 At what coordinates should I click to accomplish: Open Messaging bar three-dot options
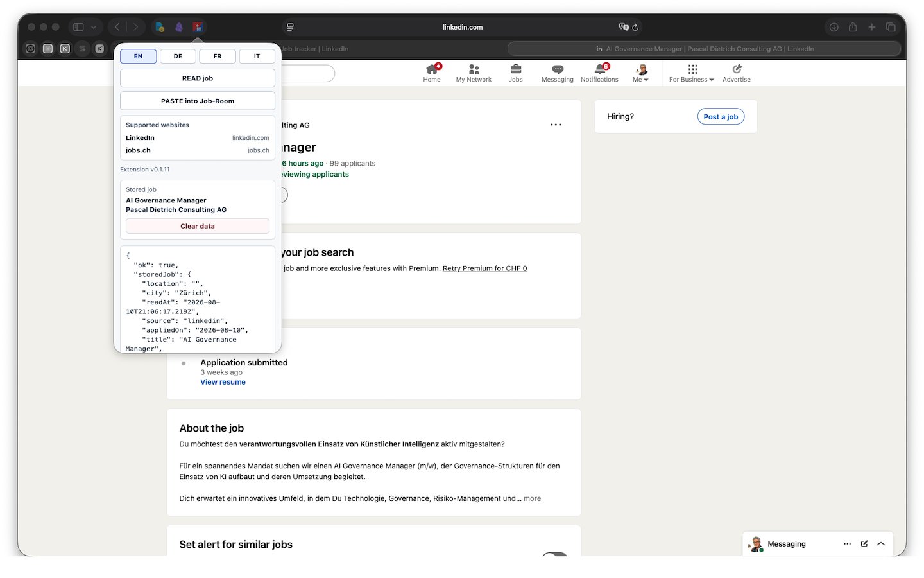point(847,543)
